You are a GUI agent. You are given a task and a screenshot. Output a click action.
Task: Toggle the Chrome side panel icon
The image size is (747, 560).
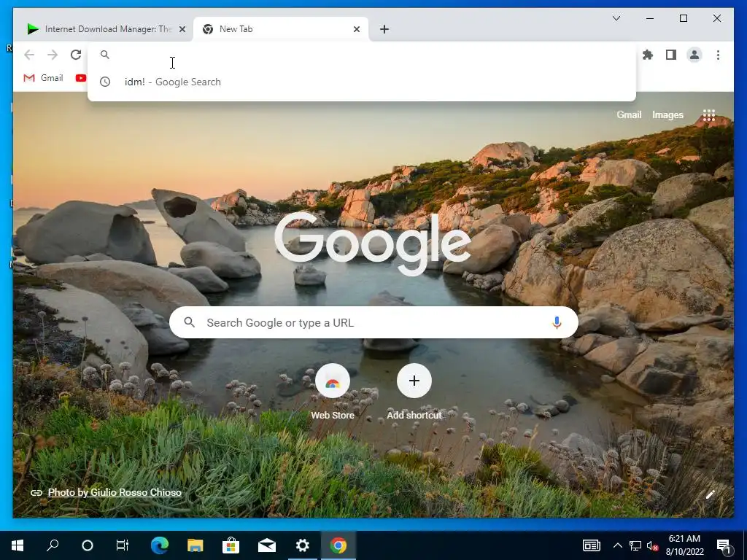(x=671, y=55)
